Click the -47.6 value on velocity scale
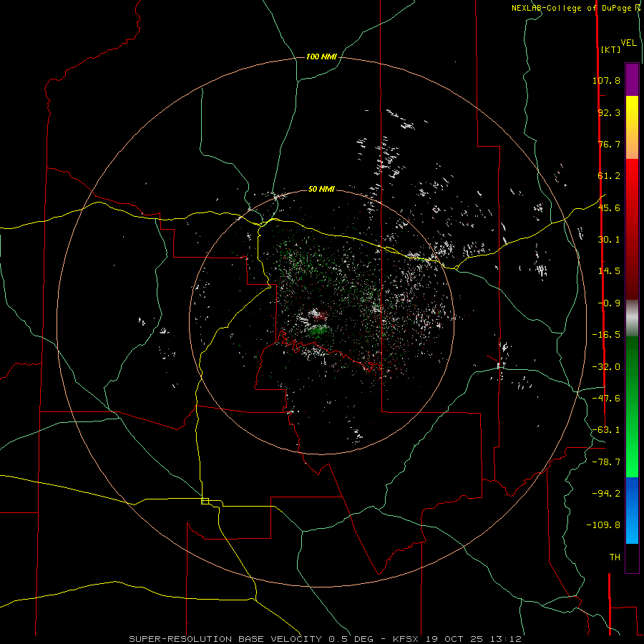Image resolution: width=644 pixels, height=644 pixels. click(x=606, y=399)
